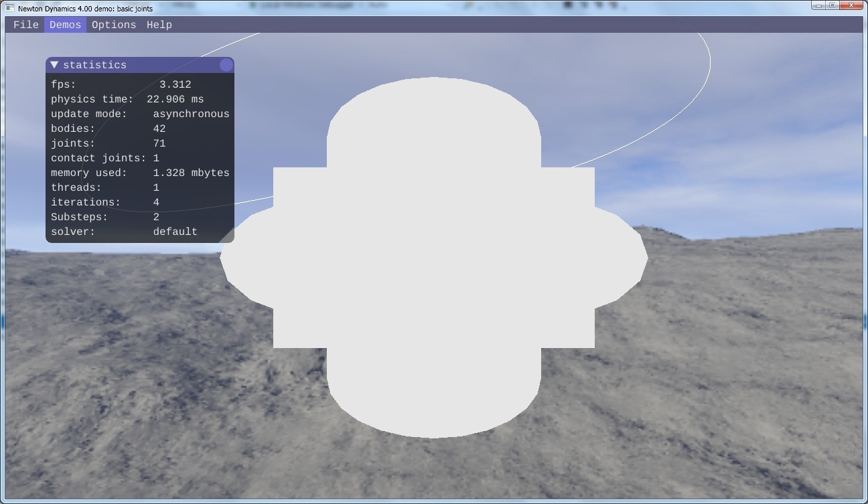Click the physics time reading
Image resolution: width=868 pixels, height=504 pixels.
tap(175, 99)
